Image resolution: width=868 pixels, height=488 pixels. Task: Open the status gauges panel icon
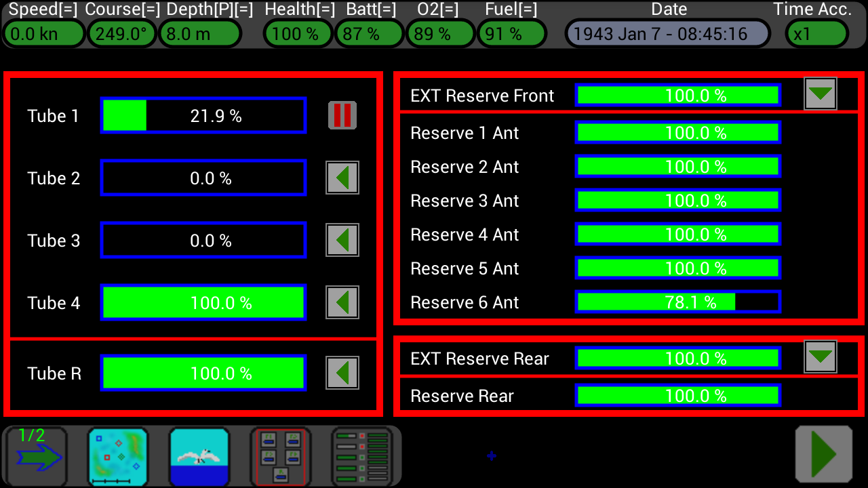[x=361, y=457]
